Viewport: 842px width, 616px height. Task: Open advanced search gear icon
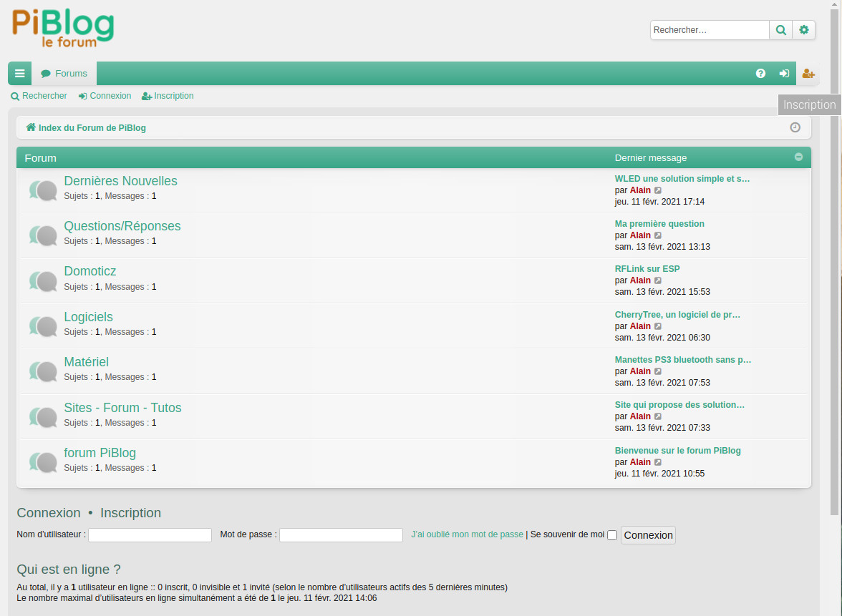804,30
